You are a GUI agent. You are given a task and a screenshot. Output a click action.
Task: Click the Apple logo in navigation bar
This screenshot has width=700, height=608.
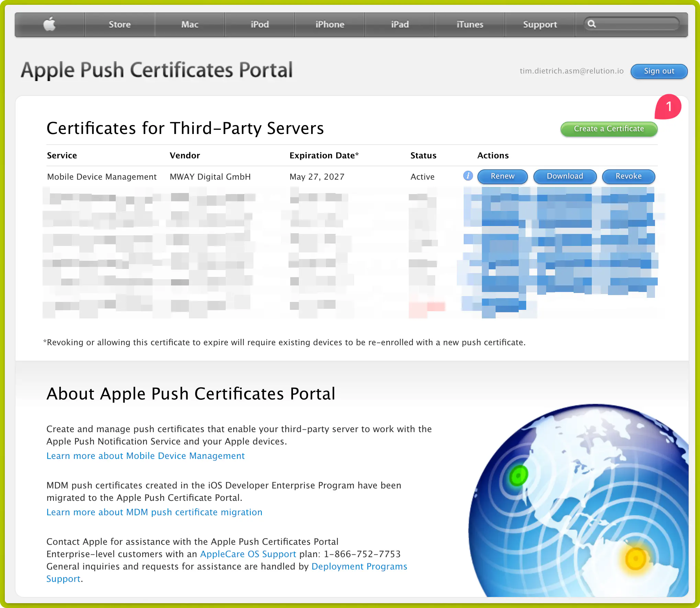click(50, 24)
